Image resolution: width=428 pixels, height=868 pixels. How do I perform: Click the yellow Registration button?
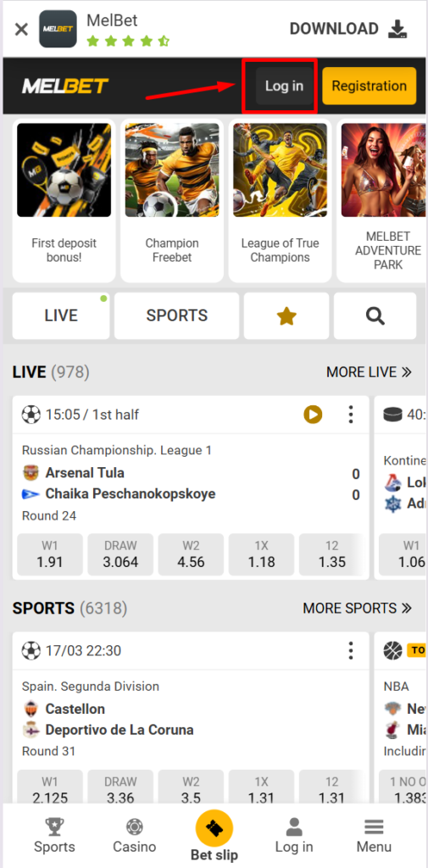coord(370,86)
